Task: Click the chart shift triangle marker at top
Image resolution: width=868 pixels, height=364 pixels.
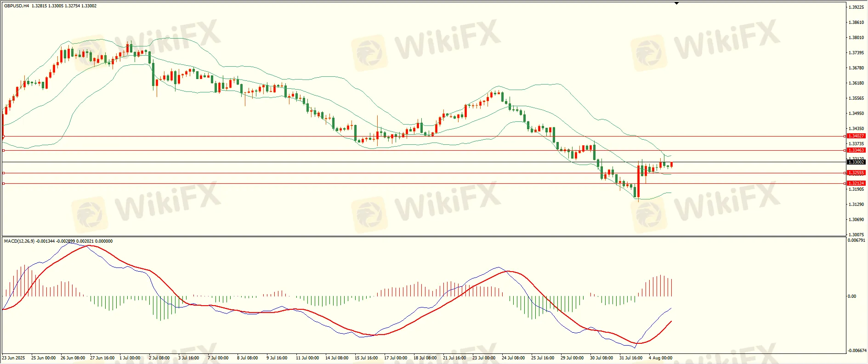Action: coord(676,3)
